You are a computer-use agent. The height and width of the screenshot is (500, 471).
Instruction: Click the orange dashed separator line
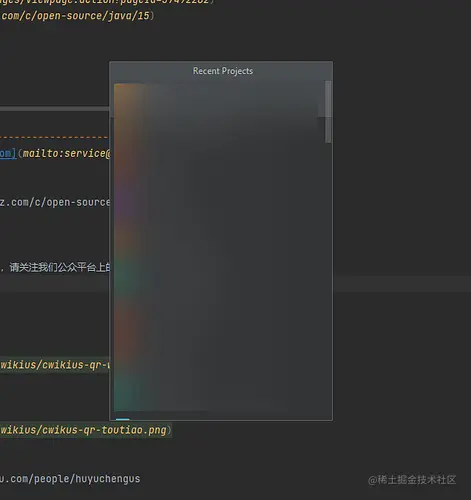coord(54,137)
